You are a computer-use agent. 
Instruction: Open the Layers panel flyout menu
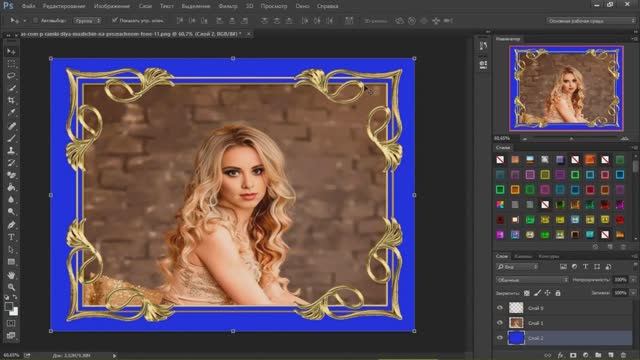tap(635, 256)
